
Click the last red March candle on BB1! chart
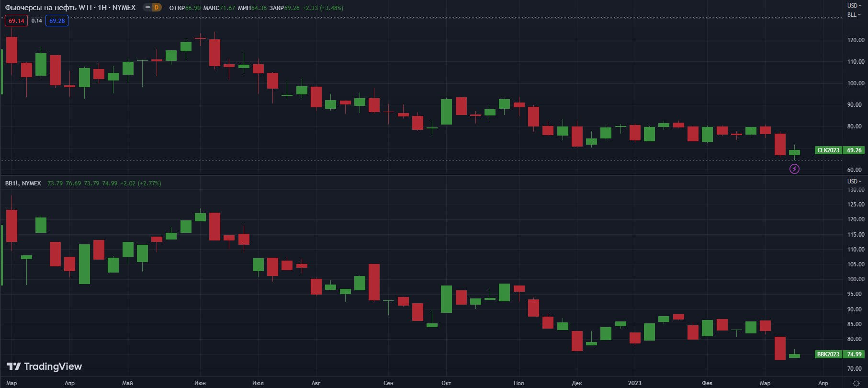[x=780, y=348]
